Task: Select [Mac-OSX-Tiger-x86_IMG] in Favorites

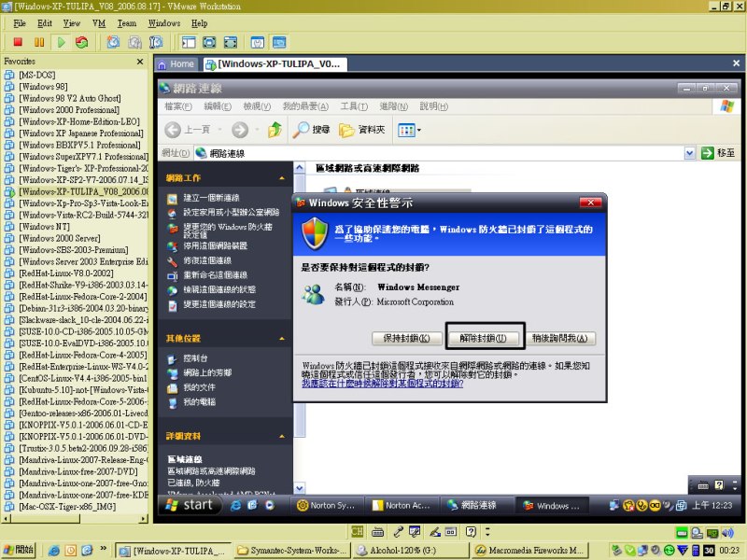Action: pos(67,507)
